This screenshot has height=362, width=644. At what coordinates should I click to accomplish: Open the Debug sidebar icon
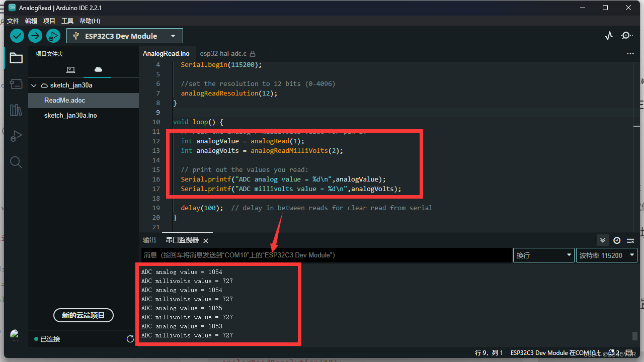point(16,136)
